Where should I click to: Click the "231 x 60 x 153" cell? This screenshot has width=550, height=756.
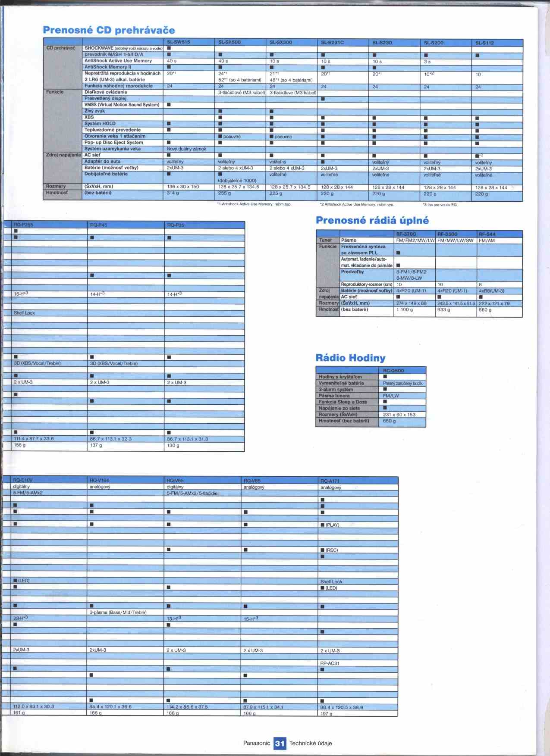399,415
